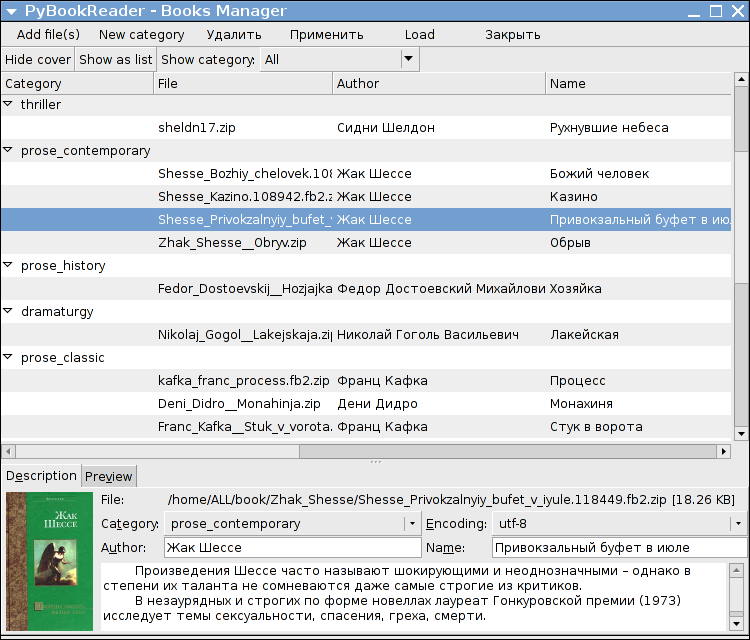This screenshot has width=750, height=640.
Task: Click the book description text area
Action: pos(414,596)
